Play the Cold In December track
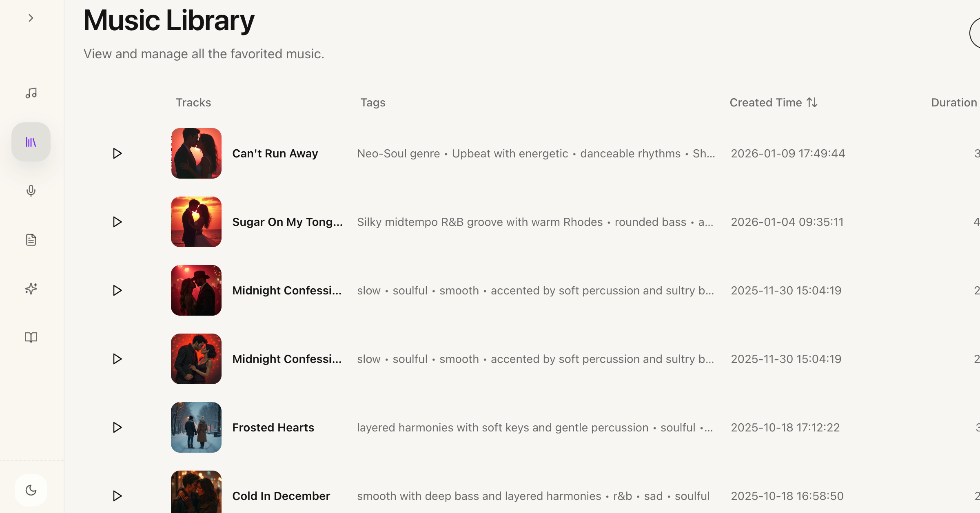The width and height of the screenshot is (980, 513). click(x=117, y=496)
